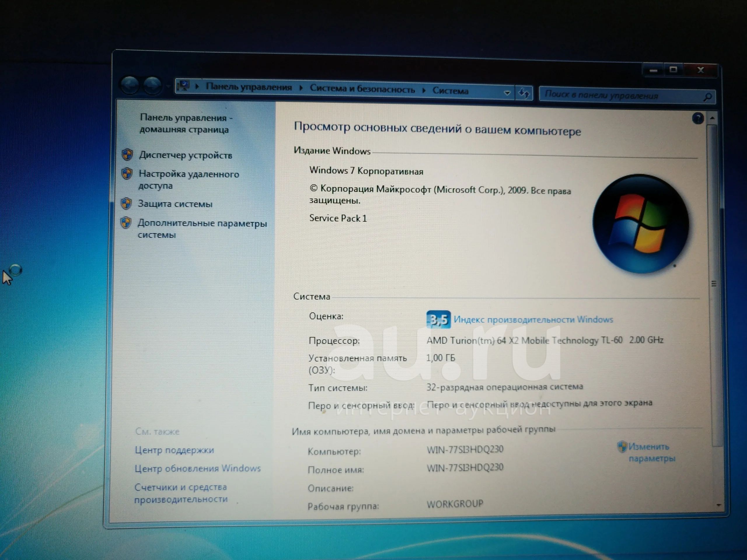Screen dimensions: 747x560
Task: Click 32-разрядная операционная система text
Action: [505, 386]
